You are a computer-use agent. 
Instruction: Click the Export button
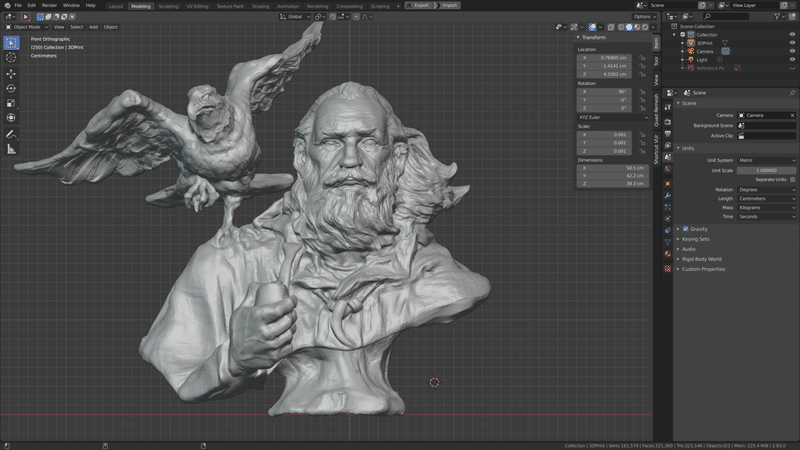point(418,5)
